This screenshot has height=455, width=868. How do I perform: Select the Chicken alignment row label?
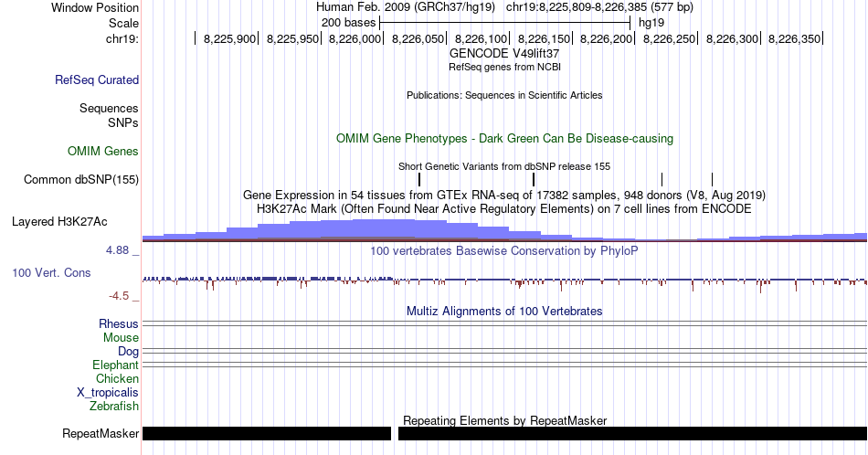point(117,378)
